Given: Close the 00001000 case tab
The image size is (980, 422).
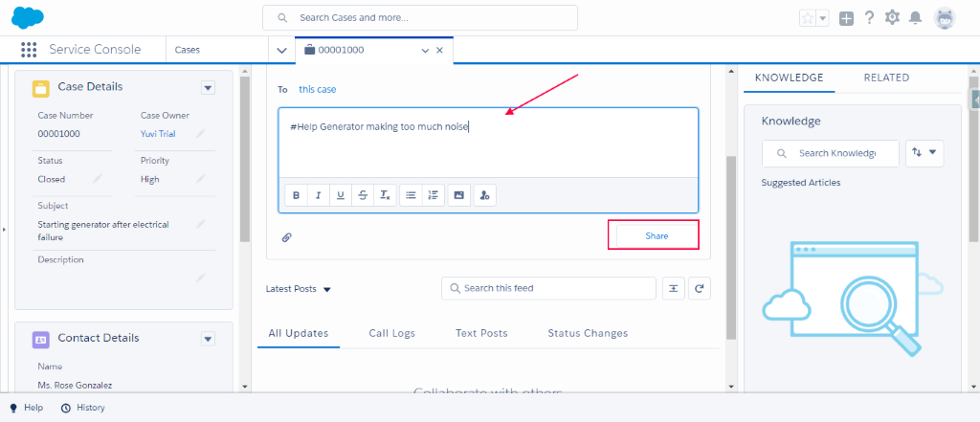Looking at the screenshot, I should (x=439, y=50).
